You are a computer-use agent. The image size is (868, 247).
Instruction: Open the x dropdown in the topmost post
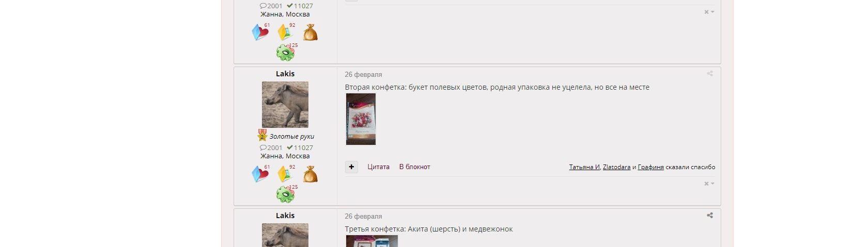[x=709, y=12]
